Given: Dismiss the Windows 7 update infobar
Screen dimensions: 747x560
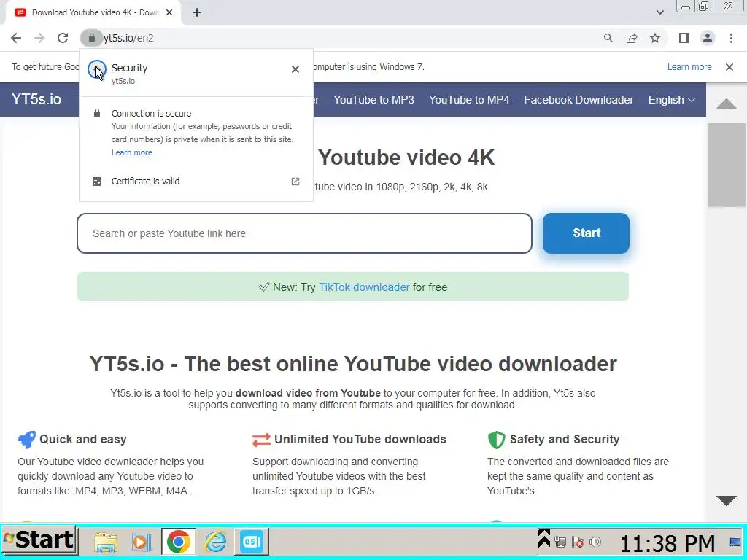Looking at the screenshot, I should point(729,67).
